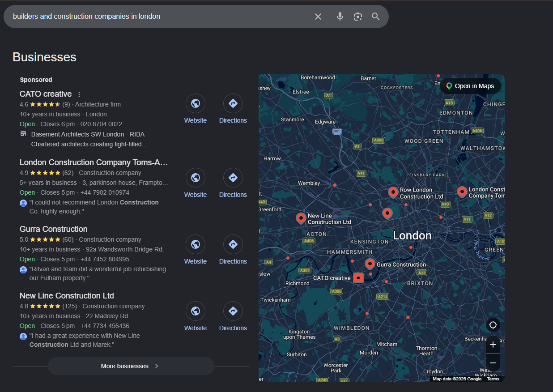Screen dimensions: 553x392
Task: Click the Businesses heading
Action: [44, 57]
